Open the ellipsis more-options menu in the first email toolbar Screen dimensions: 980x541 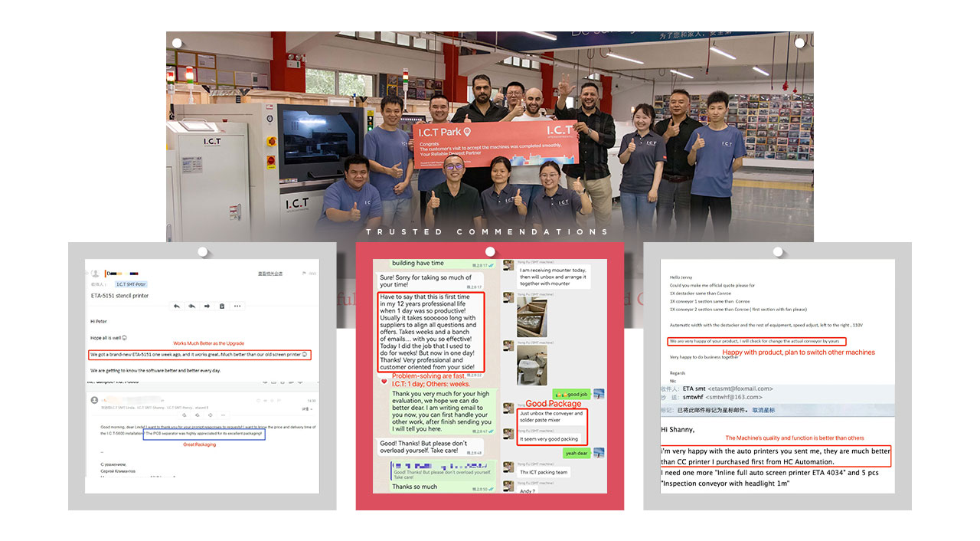(237, 306)
